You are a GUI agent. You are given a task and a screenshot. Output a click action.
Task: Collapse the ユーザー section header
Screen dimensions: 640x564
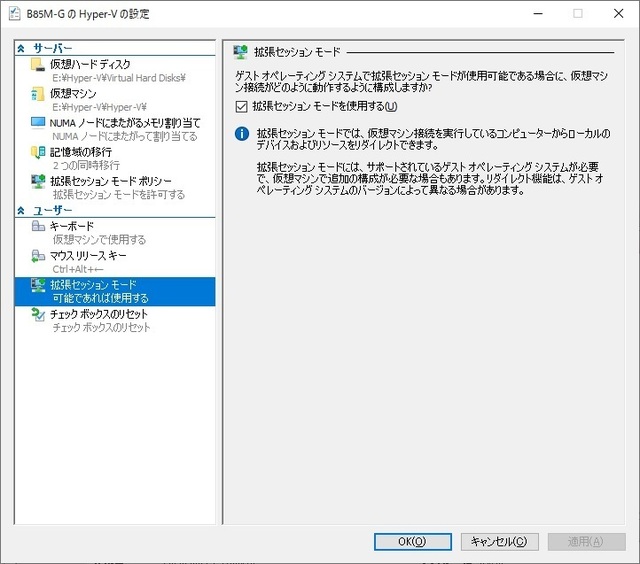[x=22, y=210]
